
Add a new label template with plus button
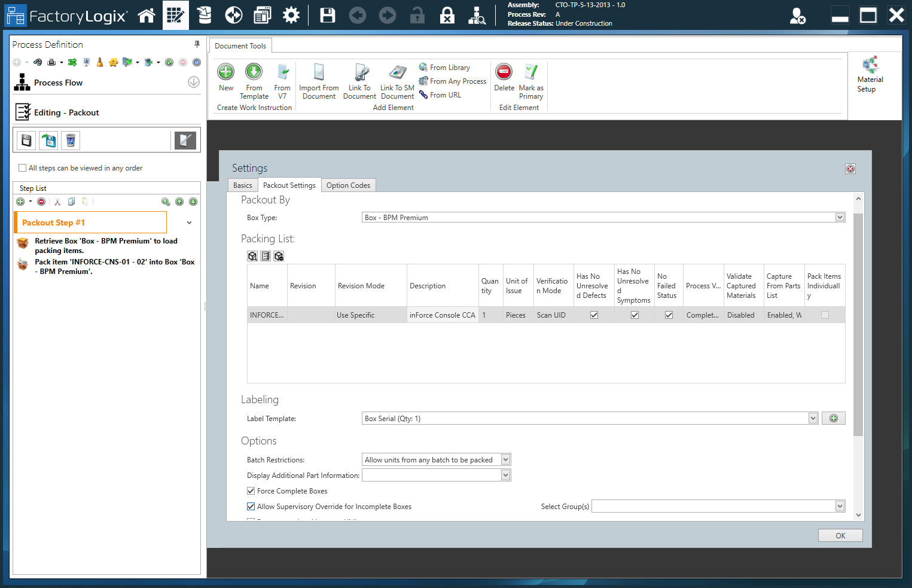click(833, 418)
